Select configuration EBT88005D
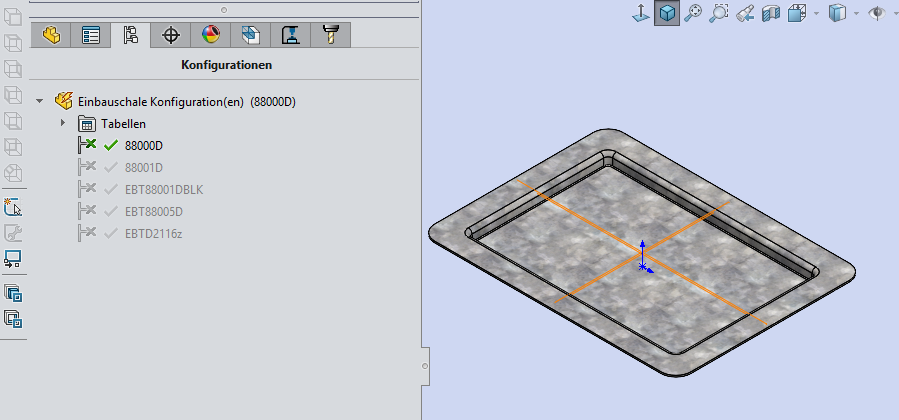 (x=154, y=212)
